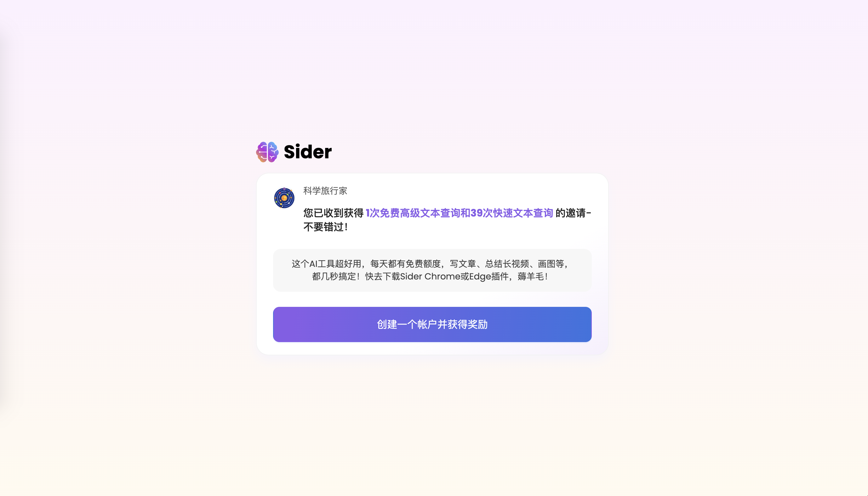Click the 每天都有免费额度 phrase

coord(406,264)
